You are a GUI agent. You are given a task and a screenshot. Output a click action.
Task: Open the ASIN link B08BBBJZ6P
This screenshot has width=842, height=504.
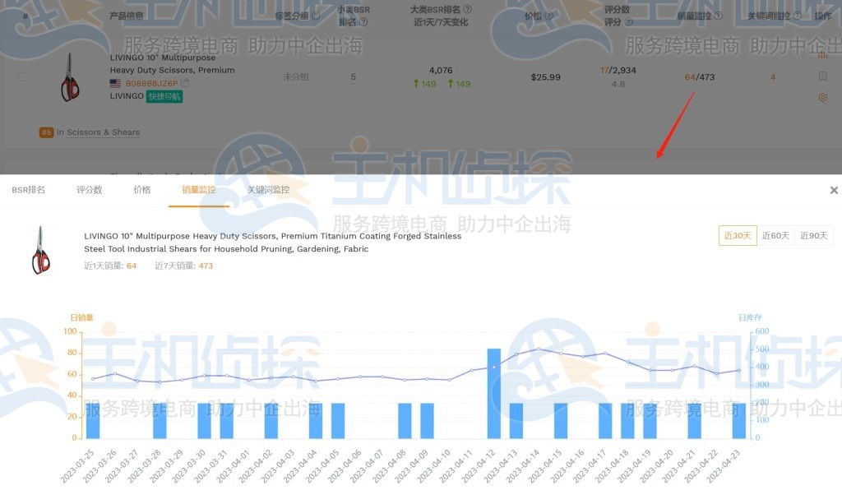(151, 83)
